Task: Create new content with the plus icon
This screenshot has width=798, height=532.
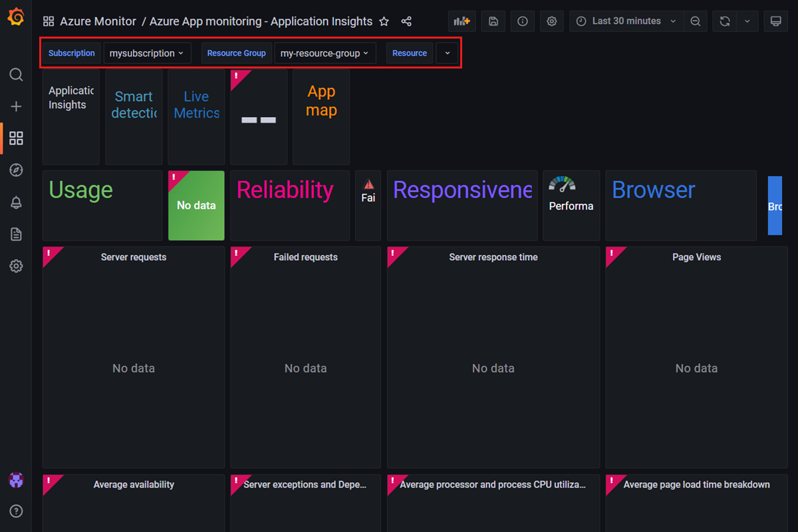Action: click(16, 106)
